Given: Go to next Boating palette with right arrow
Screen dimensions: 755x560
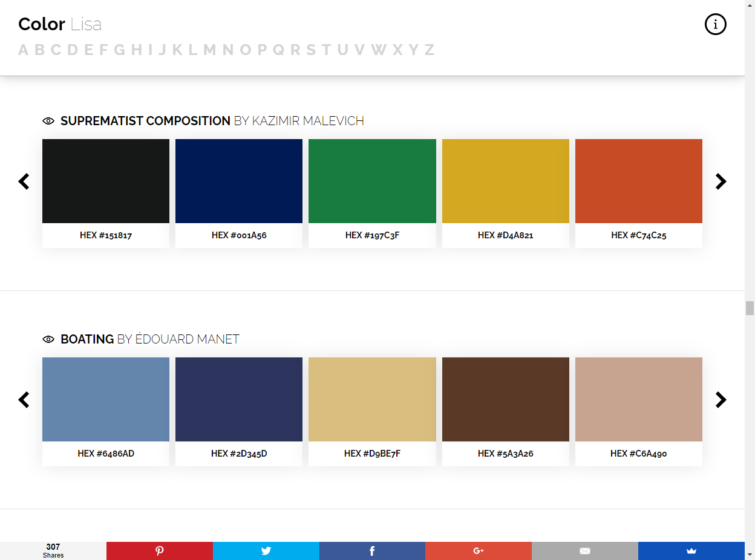Looking at the screenshot, I should point(721,400).
